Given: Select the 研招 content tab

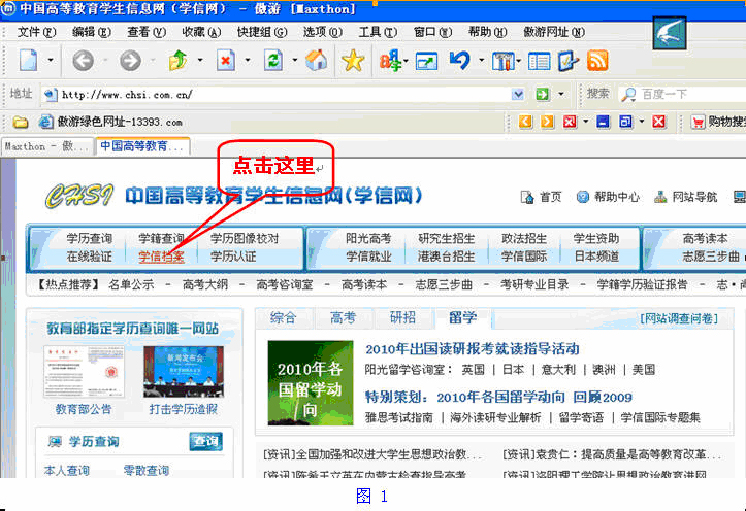Looking at the screenshot, I should pyautogui.click(x=402, y=317).
